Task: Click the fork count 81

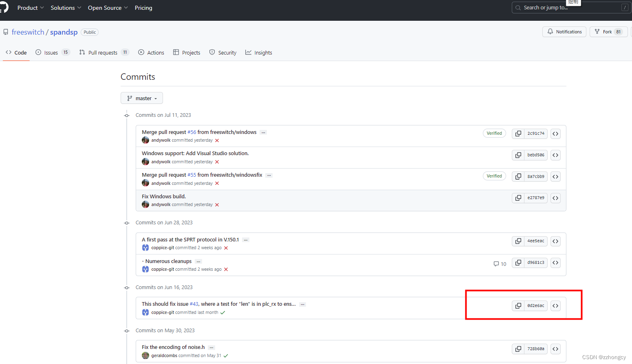Action: [x=619, y=32]
